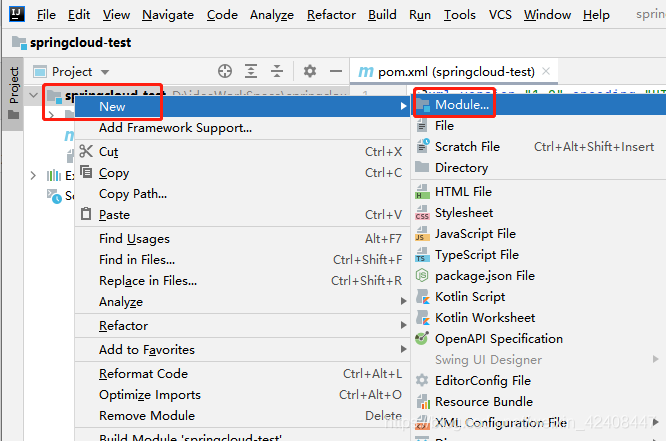Click the Cut scissors icon
The width and height of the screenshot is (666, 441).
click(86, 152)
